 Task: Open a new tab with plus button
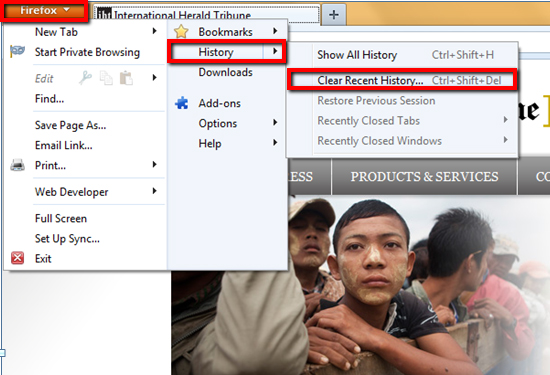point(334,15)
